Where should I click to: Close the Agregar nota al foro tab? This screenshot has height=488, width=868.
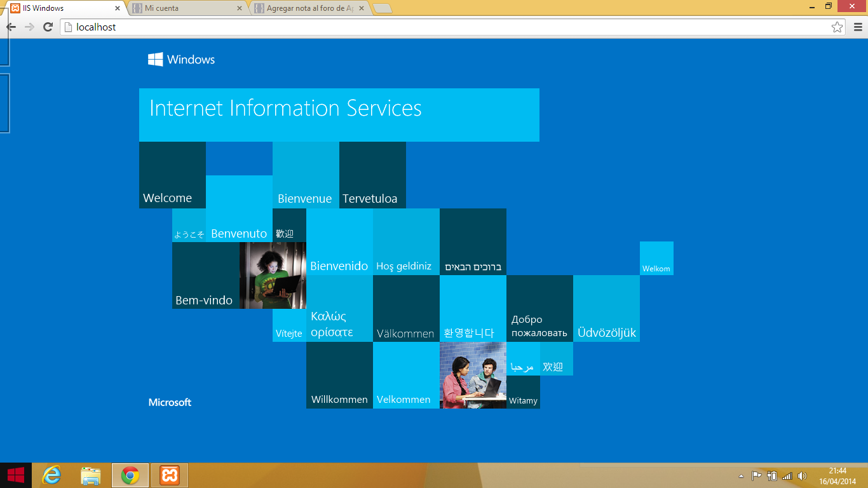(x=362, y=8)
